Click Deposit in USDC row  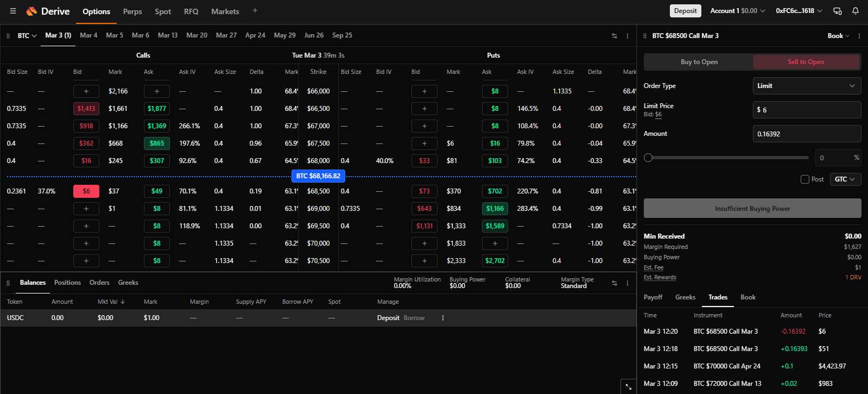click(388, 318)
